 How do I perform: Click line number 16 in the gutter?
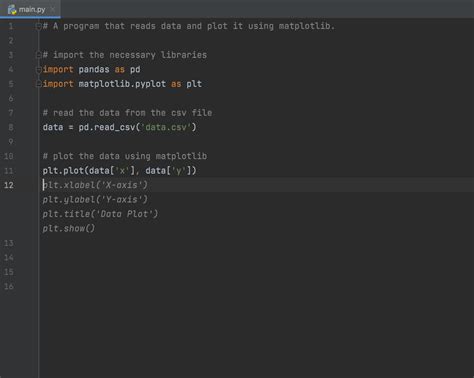point(9,286)
